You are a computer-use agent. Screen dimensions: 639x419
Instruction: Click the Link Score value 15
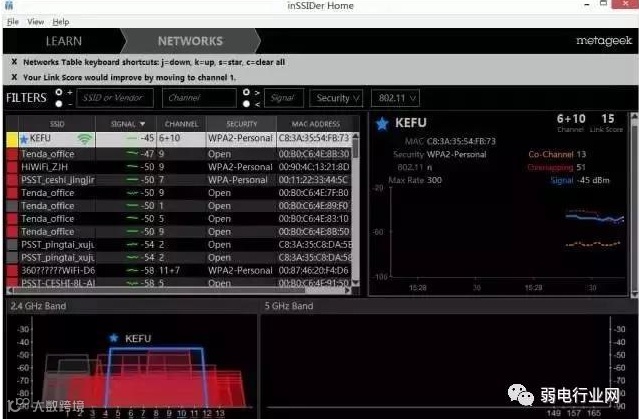[x=607, y=119]
